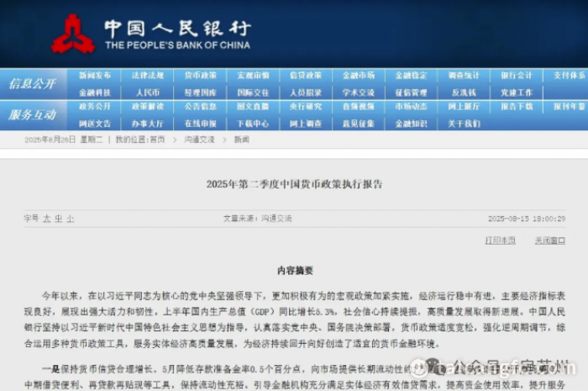Select 新闻发布 in the navigation bar
The height and width of the screenshot is (391, 588).
(x=95, y=76)
